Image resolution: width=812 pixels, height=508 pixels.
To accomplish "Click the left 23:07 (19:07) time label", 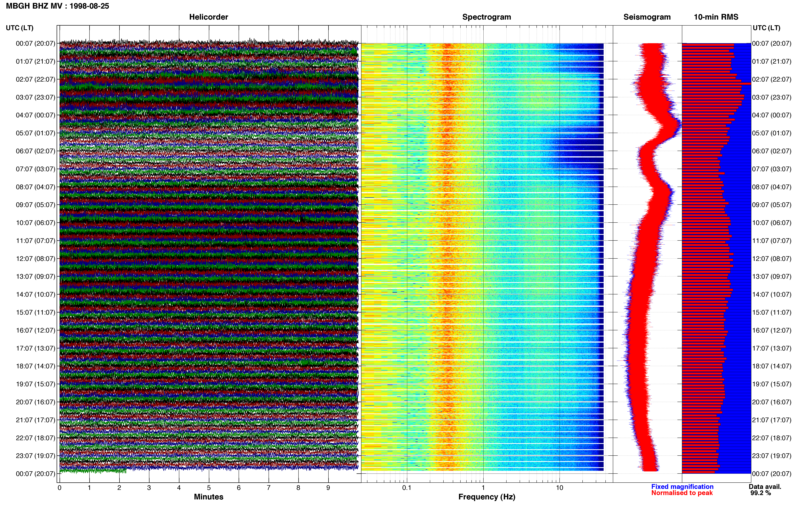I will click(36, 456).
